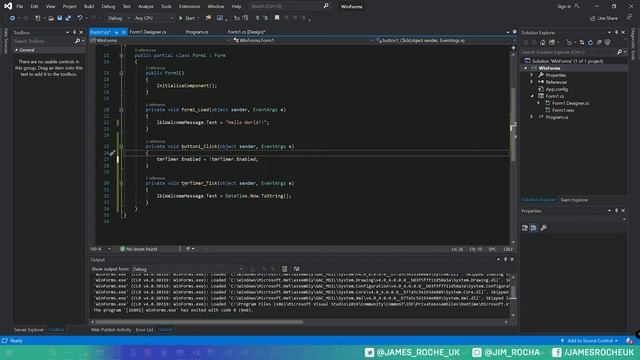The image size is (640, 360).
Task: Expand the Program.cs node in Solution Explorer
Action: point(532,117)
